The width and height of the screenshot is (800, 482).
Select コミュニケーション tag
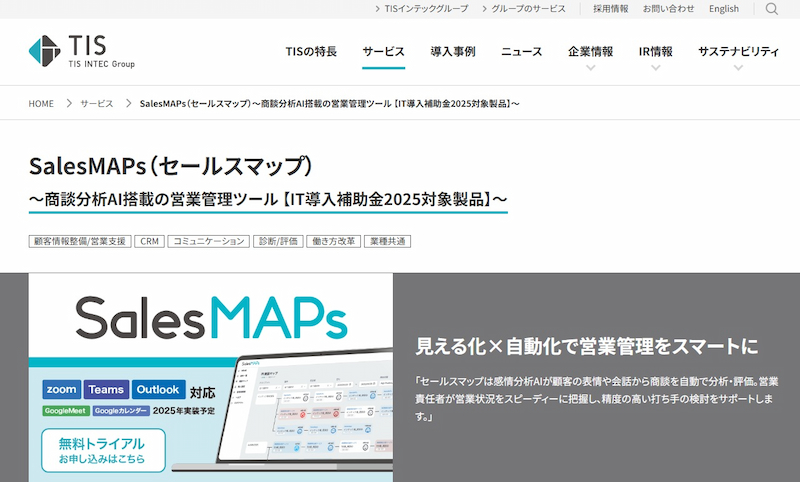pos(209,241)
